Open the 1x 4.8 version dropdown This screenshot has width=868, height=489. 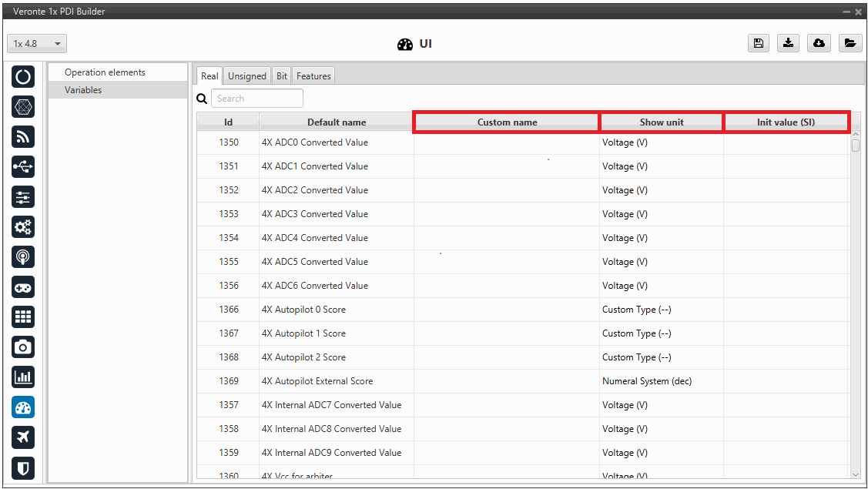point(38,44)
